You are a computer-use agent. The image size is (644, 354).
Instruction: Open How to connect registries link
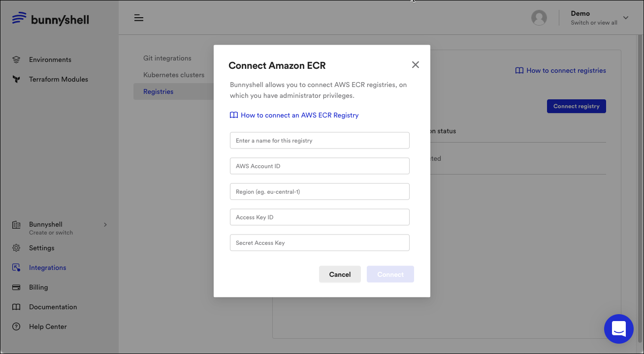566,70
